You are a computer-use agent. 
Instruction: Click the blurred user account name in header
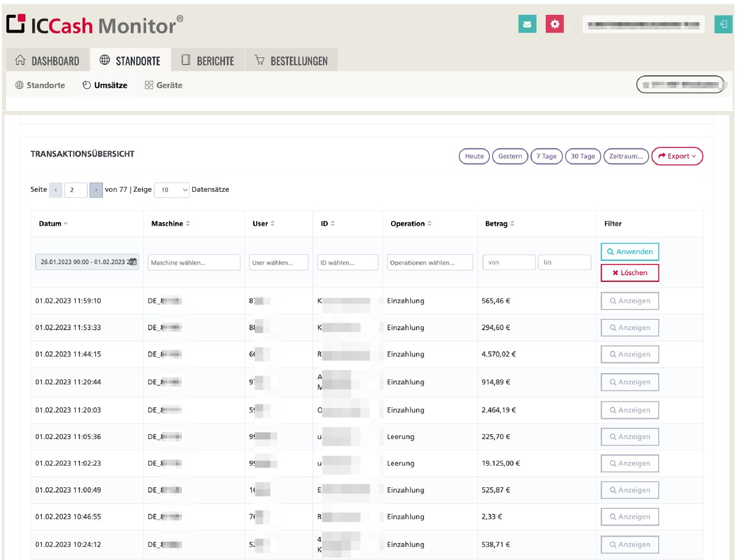(x=644, y=25)
